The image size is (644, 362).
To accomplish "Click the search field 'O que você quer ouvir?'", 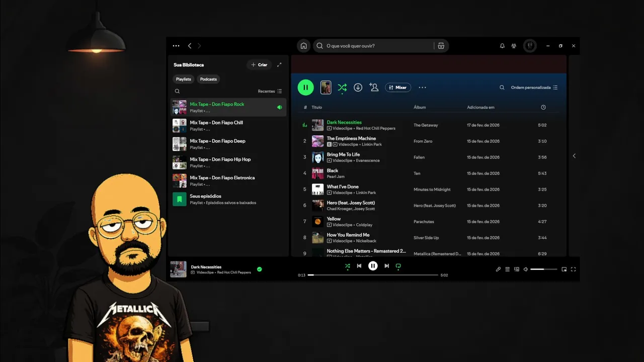I will pyautogui.click(x=372, y=46).
